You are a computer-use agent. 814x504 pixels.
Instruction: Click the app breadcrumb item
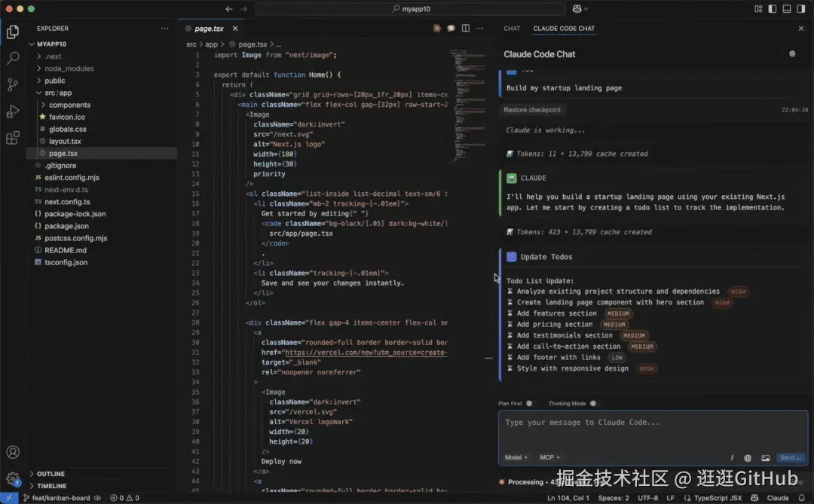211,44
